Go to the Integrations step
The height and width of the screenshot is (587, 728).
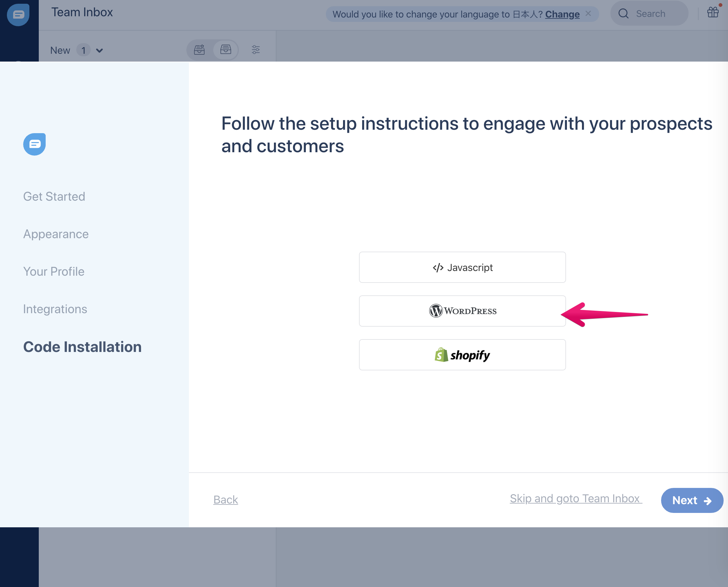tap(55, 309)
